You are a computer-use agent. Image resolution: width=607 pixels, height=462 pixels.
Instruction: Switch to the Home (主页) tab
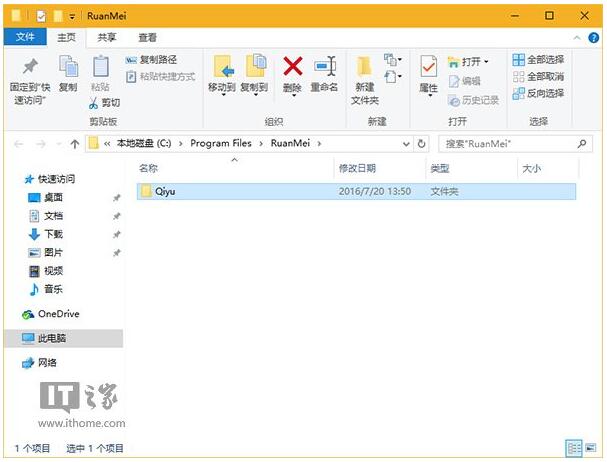point(66,37)
